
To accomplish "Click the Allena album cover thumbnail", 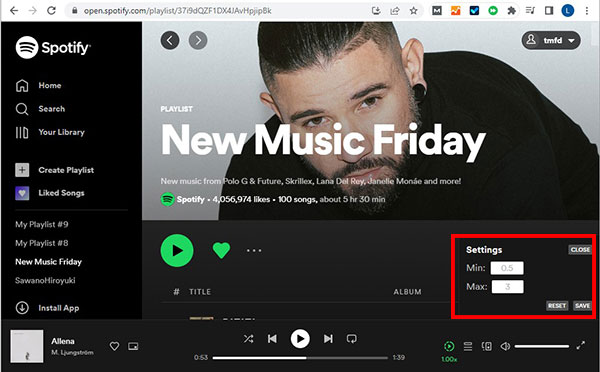I will (27, 346).
